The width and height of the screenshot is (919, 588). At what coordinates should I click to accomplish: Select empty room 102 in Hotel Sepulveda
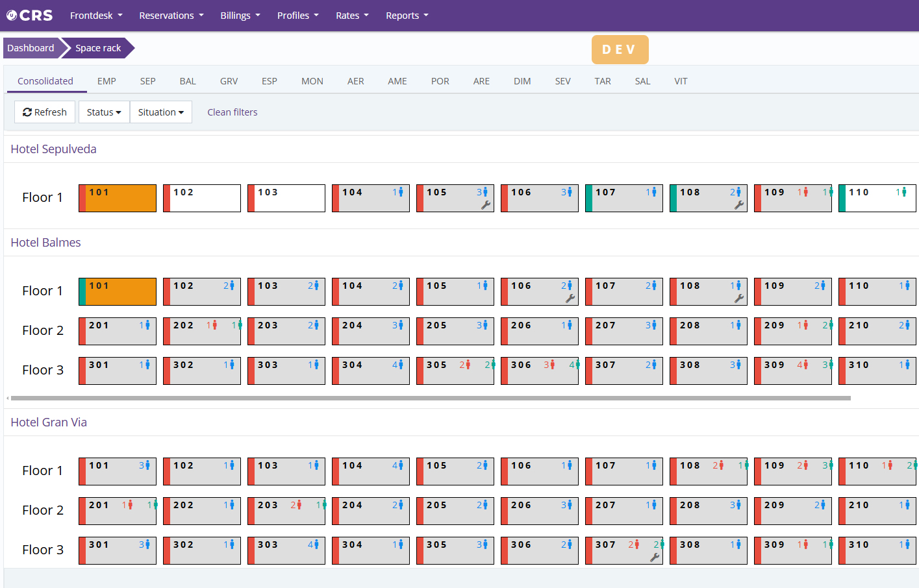coord(205,199)
